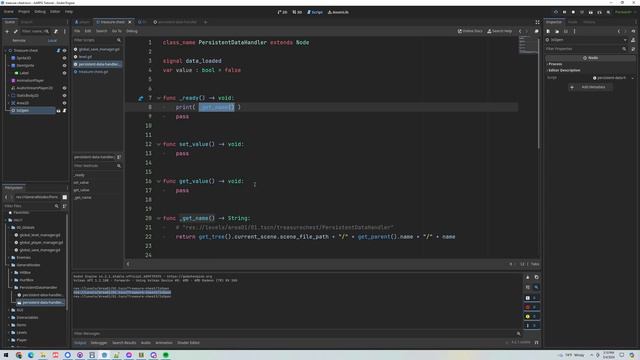Switch to Shader Editor bottom panel

pos(188,343)
